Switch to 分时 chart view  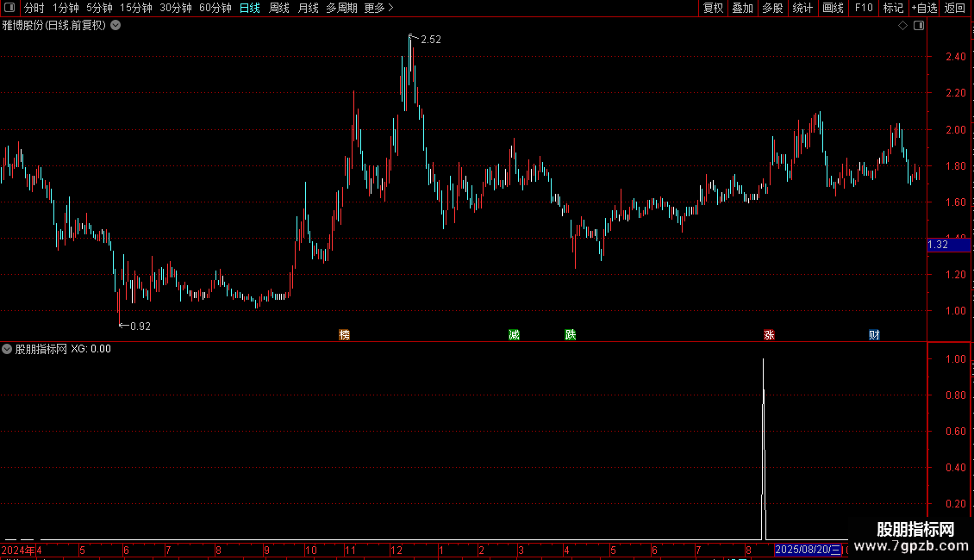coord(34,8)
